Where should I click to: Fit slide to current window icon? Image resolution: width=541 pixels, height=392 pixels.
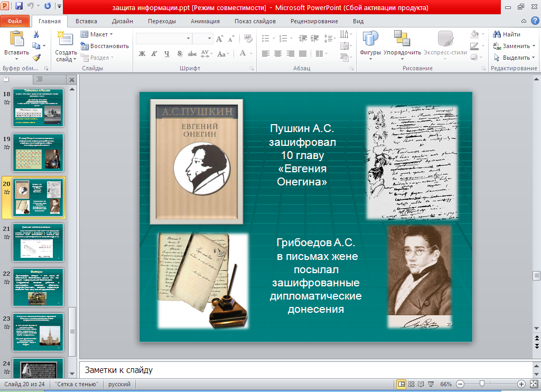coord(534,384)
